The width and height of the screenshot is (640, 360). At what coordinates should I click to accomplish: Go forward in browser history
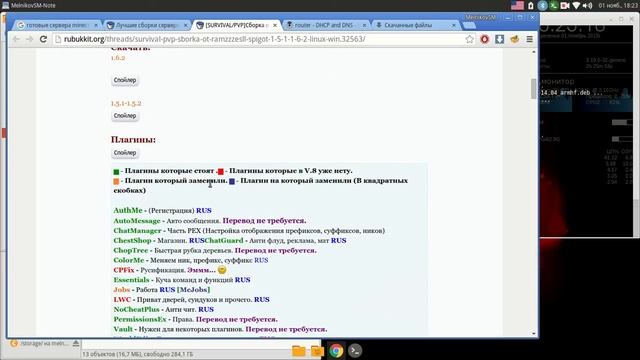[30, 39]
